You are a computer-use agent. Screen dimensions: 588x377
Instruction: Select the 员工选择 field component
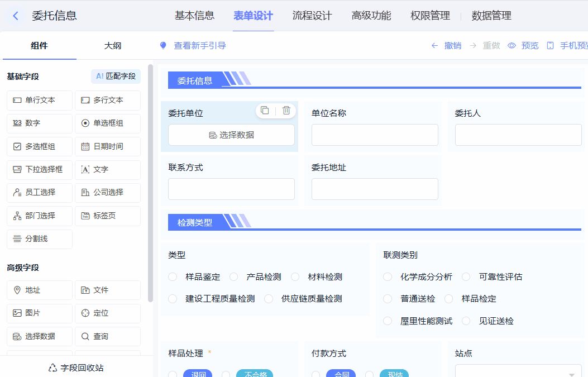40,192
